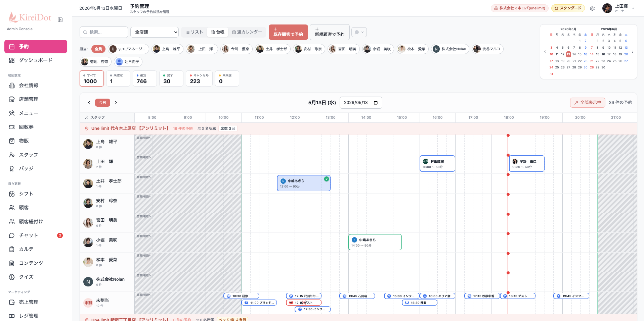Open 林田峻輝 16:00 appointment

[x=437, y=164]
